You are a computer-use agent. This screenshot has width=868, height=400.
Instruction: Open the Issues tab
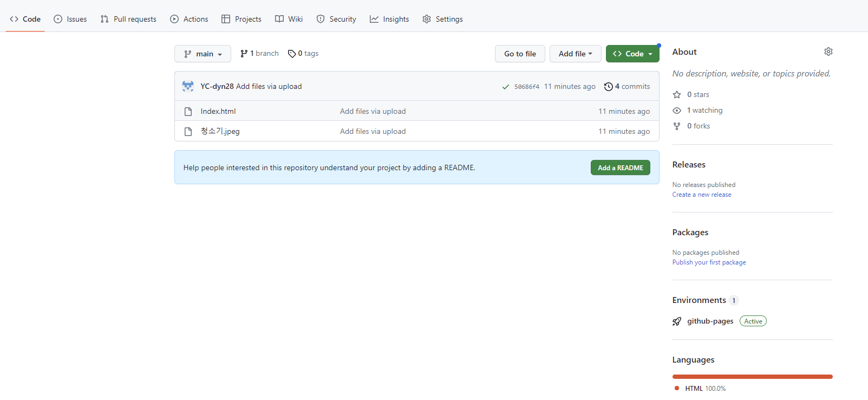pos(70,19)
